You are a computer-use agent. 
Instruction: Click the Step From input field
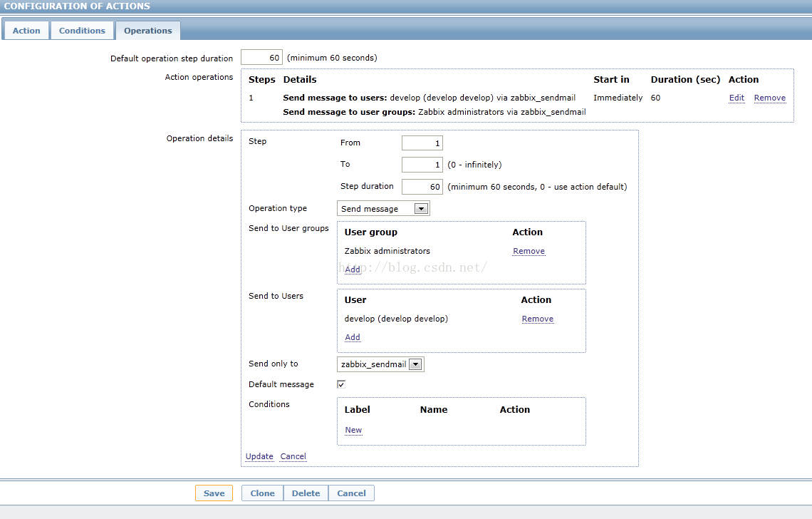coord(422,143)
